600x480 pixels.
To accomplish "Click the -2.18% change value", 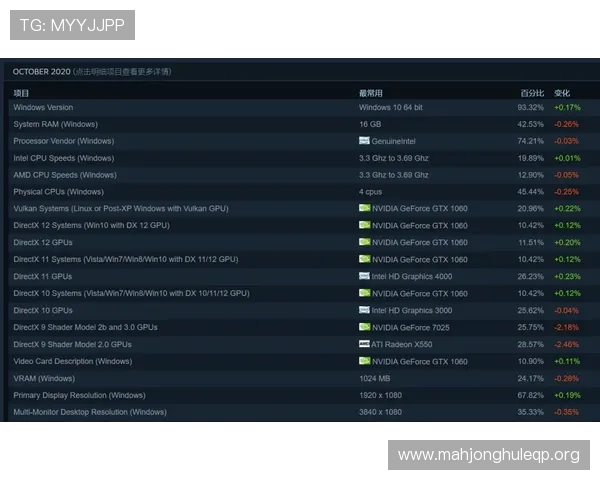I will 567,328.
